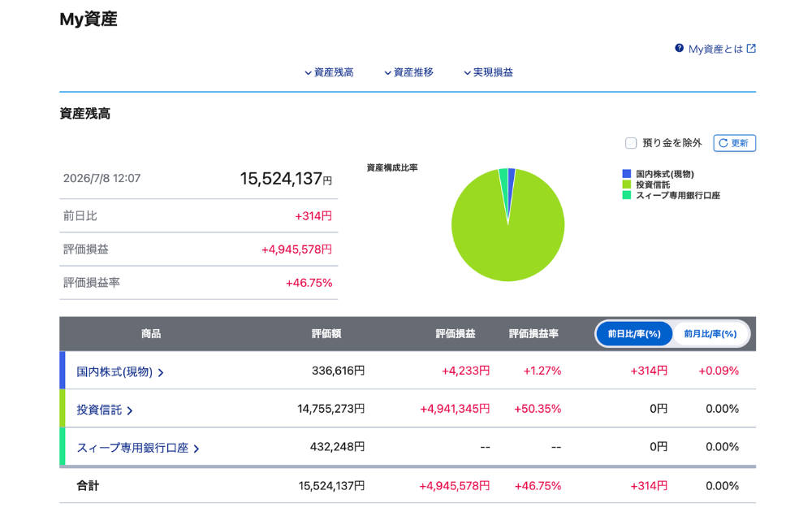Click the down chevron before 実現損益
Screen dimensions: 812x512
[467, 73]
